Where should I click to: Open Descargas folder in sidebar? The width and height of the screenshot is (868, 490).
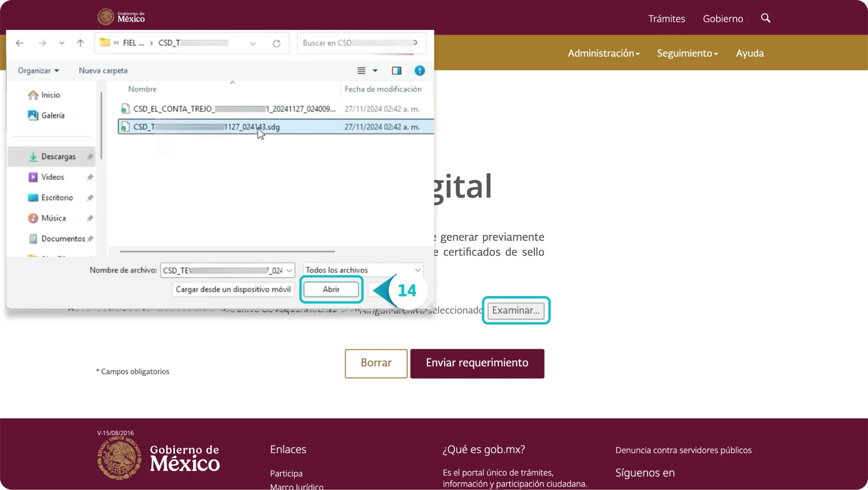[58, 157]
